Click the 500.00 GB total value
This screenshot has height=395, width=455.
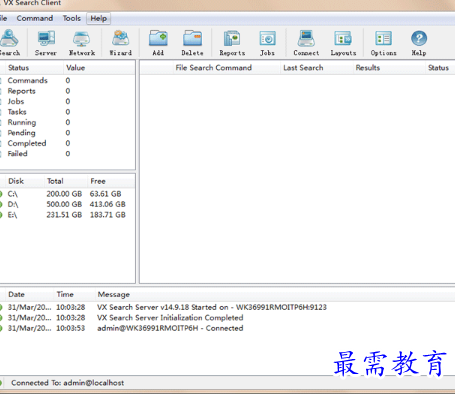64,204
